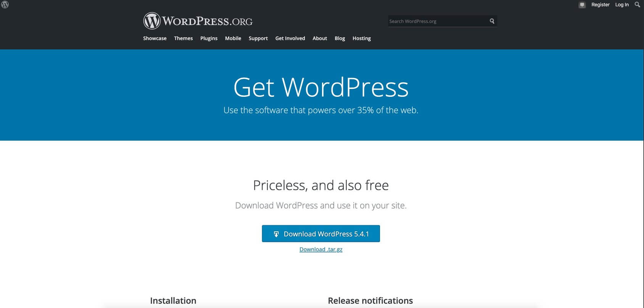Image resolution: width=644 pixels, height=308 pixels.
Task: Open the Showcase menu item
Action: pos(155,38)
